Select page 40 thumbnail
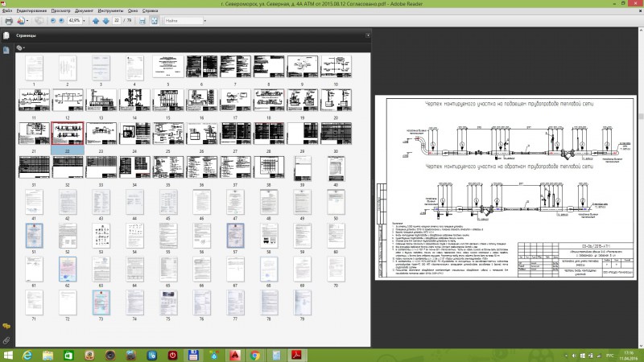The height and width of the screenshot is (362, 644). pyautogui.click(x=336, y=169)
